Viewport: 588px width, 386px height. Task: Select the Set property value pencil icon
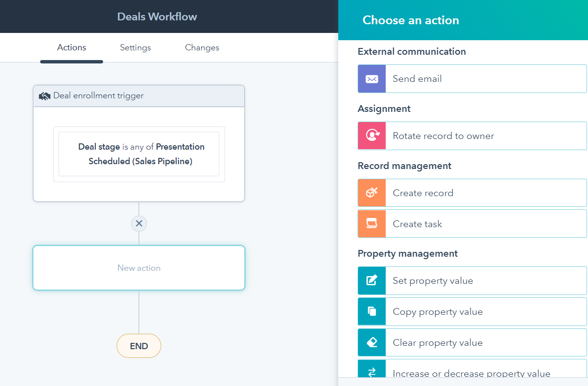tap(371, 280)
